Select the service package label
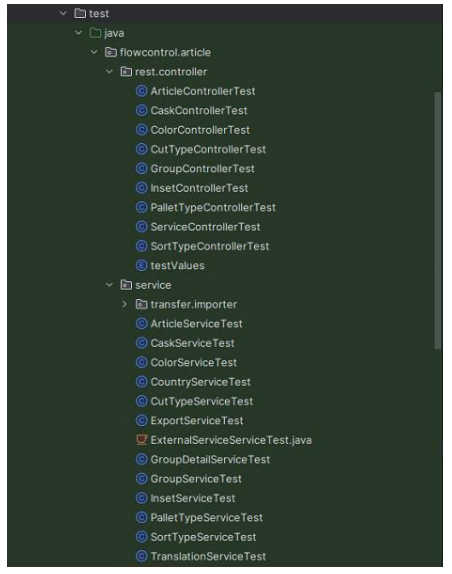Screen dimensions: 452x574 [153, 285]
